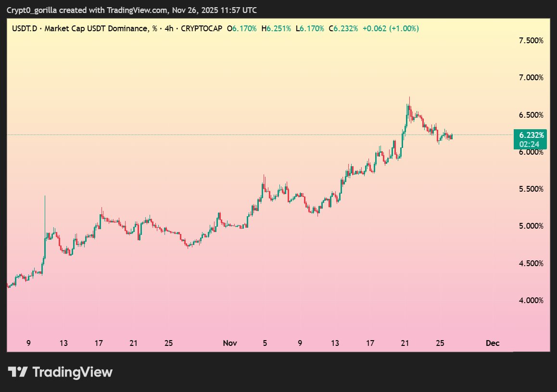Click the 7.500% price axis label
This screenshot has height=392, width=557.
point(531,40)
